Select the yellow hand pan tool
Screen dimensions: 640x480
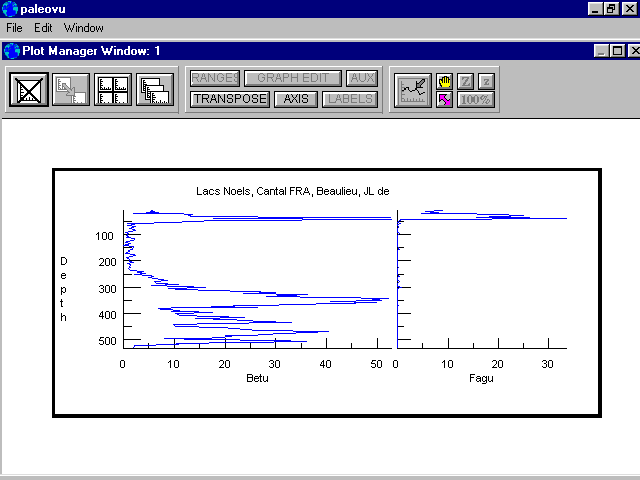click(x=445, y=81)
